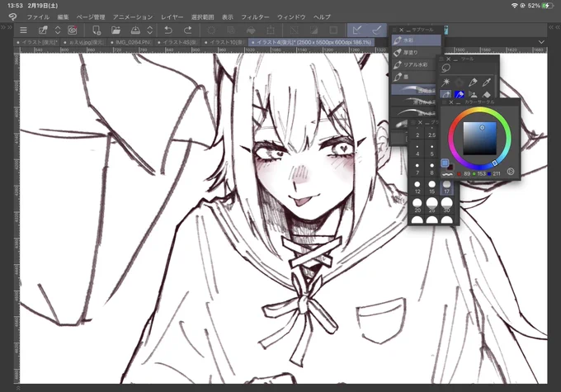The width and height of the screenshot is (561, 392).
Task: Click the Invert selection icon
Action: coord(313,31)
